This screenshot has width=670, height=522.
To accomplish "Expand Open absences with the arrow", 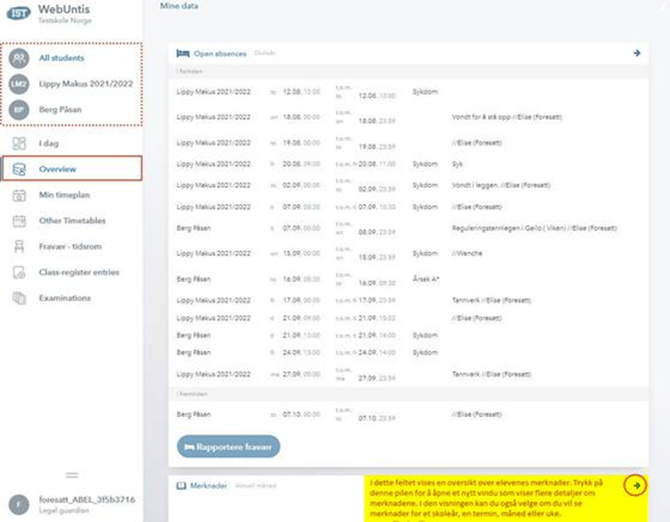I will 636,53.
